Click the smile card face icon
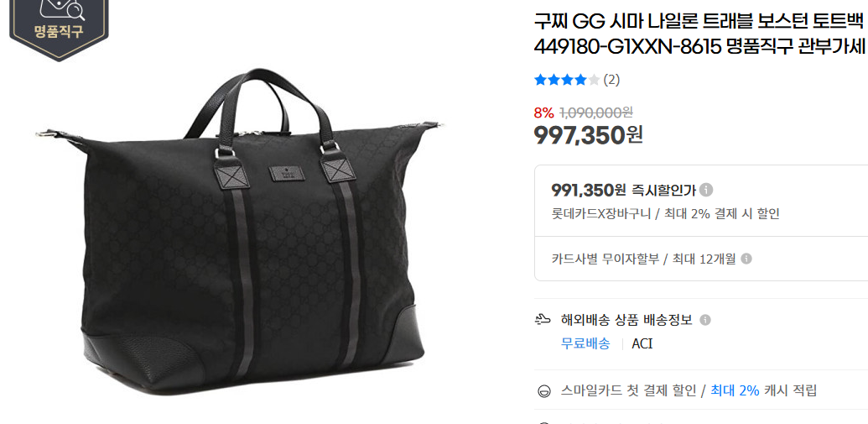868x424 pixels. (x=544, y=391)
